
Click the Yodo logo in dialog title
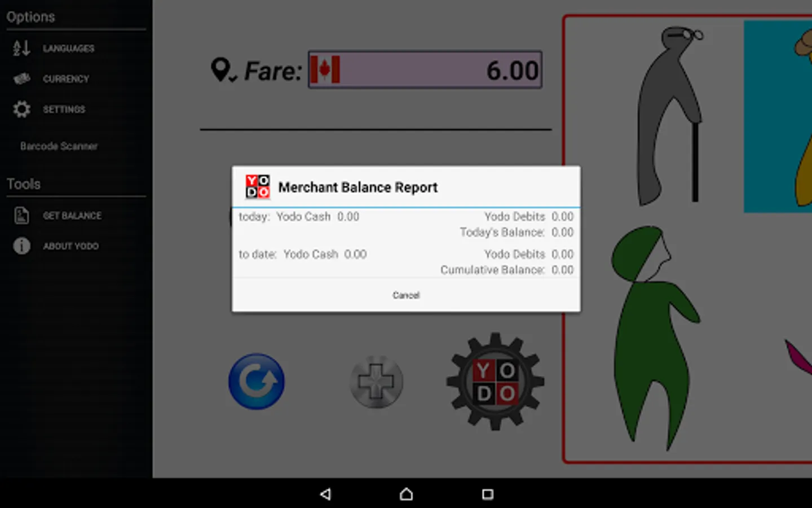[258, 187]
